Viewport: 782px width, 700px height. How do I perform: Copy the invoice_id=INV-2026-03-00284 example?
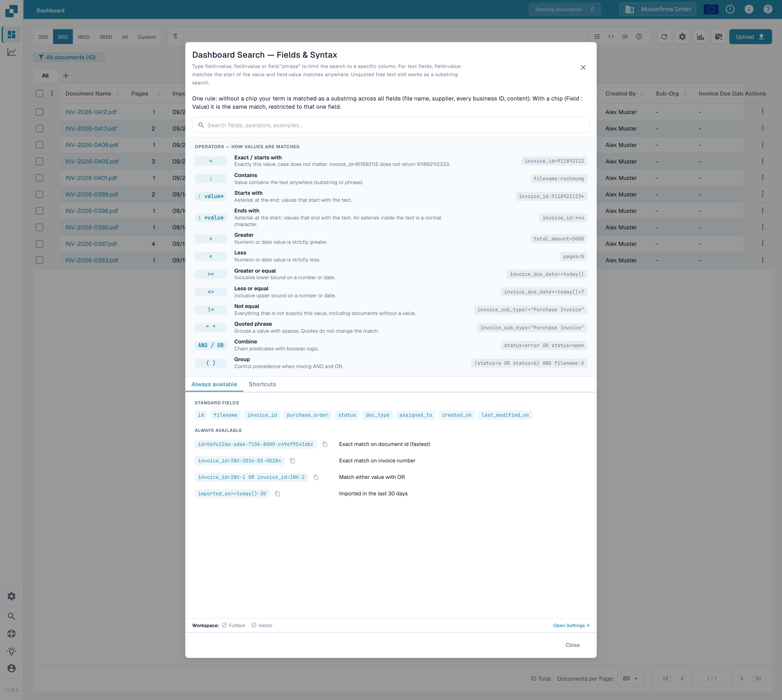click(292, 461)
